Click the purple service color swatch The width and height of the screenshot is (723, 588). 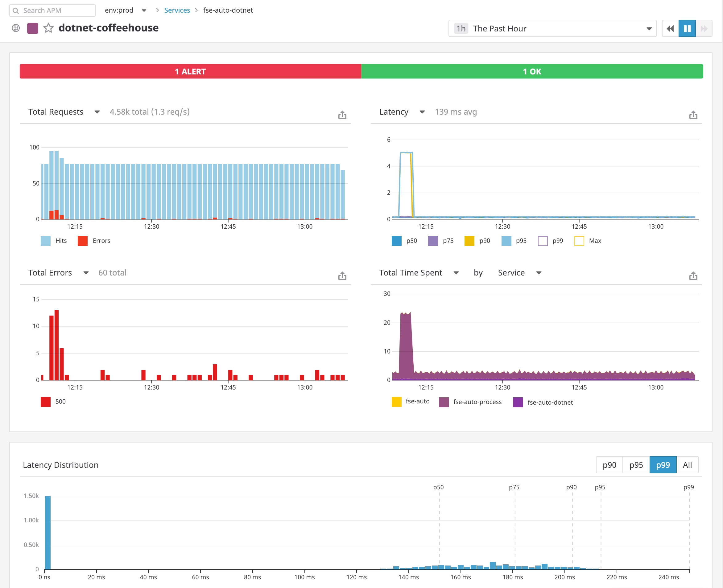(32, 28)
